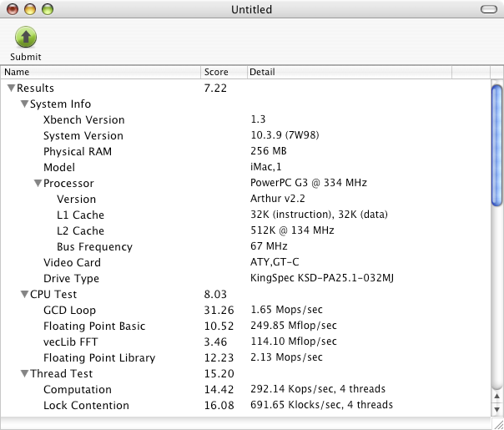Select the System Version row

coord(245,135)
